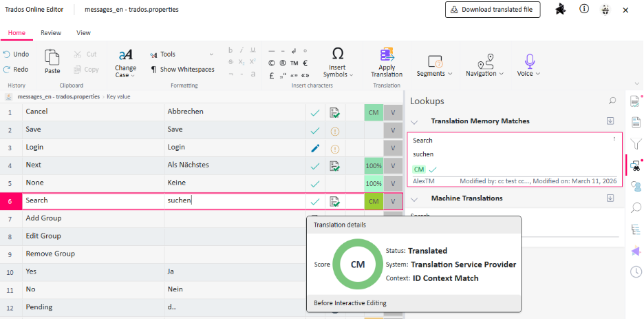Open the user avatar panda icon
This screenshot has height=319, width=644.
(x=605, y=10)
